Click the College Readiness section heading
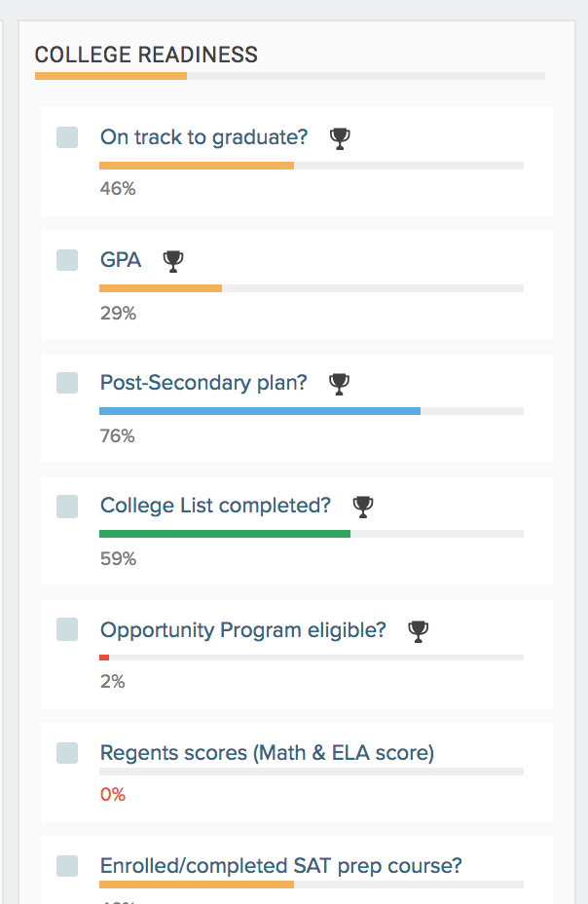Screen dimensions: 588x904 click(146, 55)
